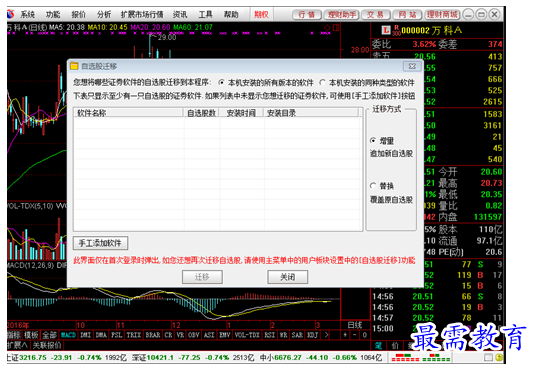Screen dimensions: 535x369
Task: Click the 日线 period label
Action: pyautogui.click(x=355, y=325)
